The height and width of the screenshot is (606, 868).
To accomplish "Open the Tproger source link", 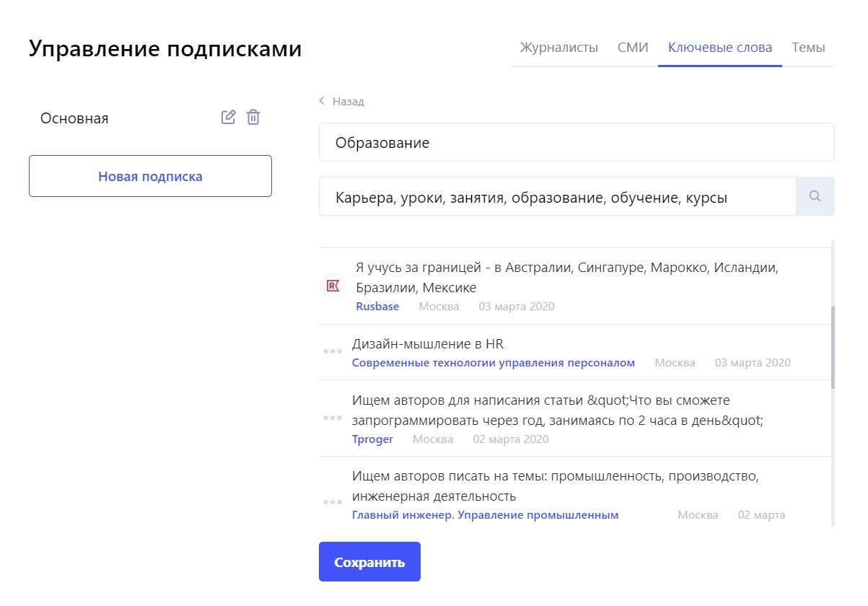I will click(372, 439).
